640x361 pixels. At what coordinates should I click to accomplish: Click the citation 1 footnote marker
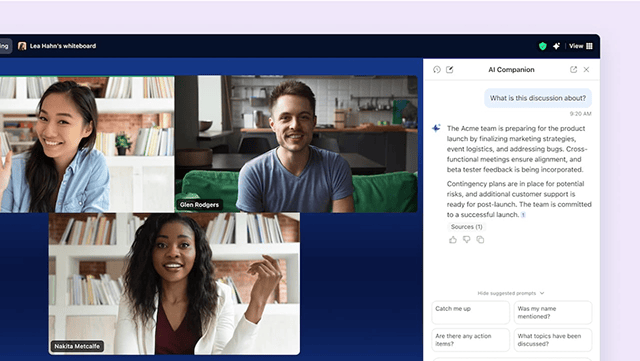tap(523, 215)
